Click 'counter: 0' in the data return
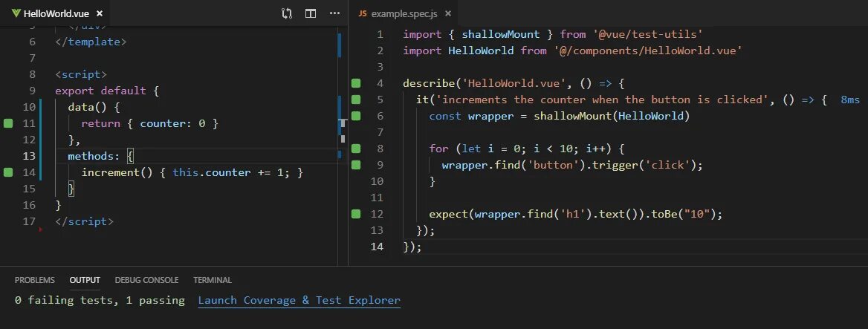The height and width of the screenshot is (329, 868). [x=172, y=123]
